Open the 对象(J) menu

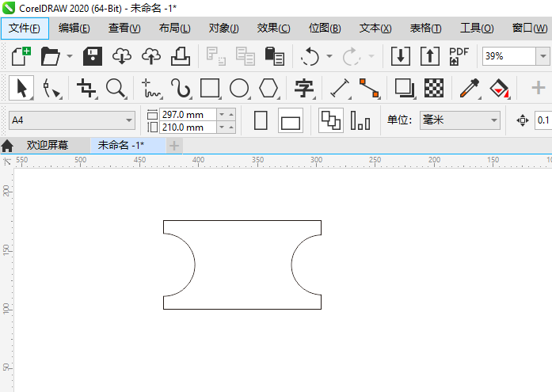click(x=224, y=28)
